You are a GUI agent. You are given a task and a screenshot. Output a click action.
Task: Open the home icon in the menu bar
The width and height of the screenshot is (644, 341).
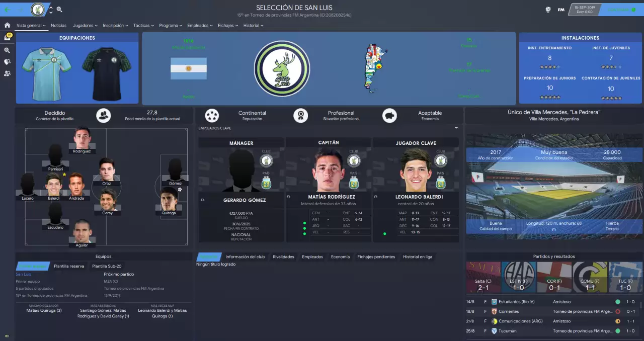(7, 25)
